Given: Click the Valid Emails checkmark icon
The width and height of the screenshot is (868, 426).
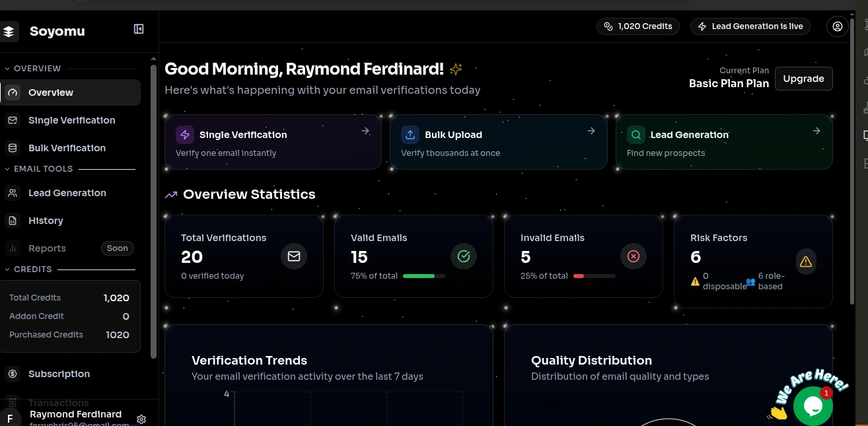Looking at the screenshot, I should tap(464, 256).
